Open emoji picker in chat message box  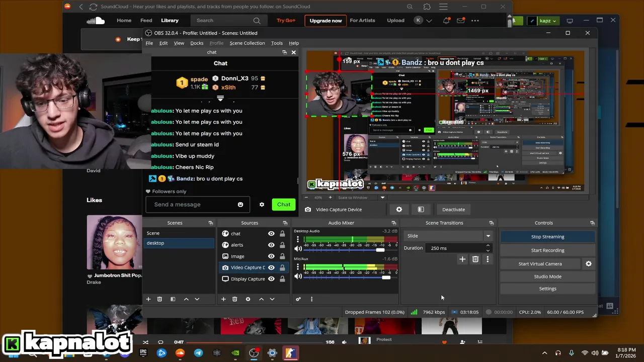[x=240, y=205]
